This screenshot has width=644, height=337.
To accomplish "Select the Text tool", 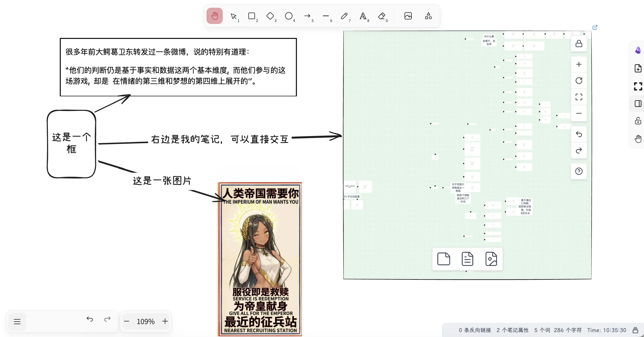I will [x=362, y=16].
